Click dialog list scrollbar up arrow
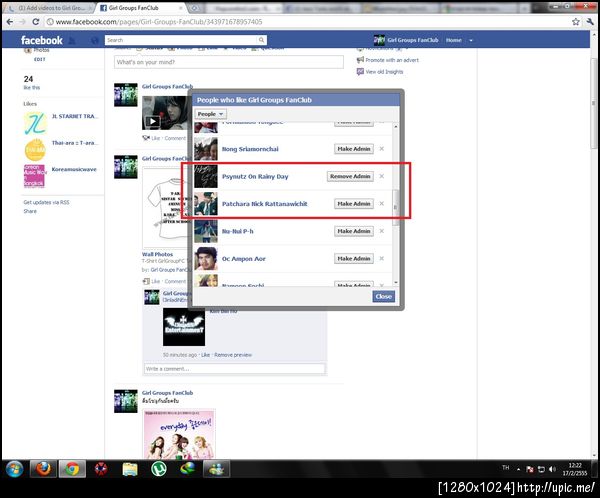The height and width of the screenshot is (498, 600). coord(396,126)
